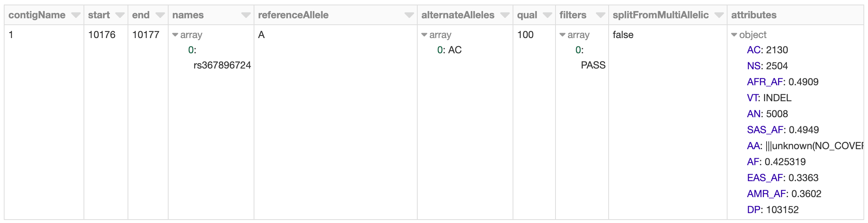Click the AFR_AF attribute key
Screen dimensions: 868x223
(765, 82)
